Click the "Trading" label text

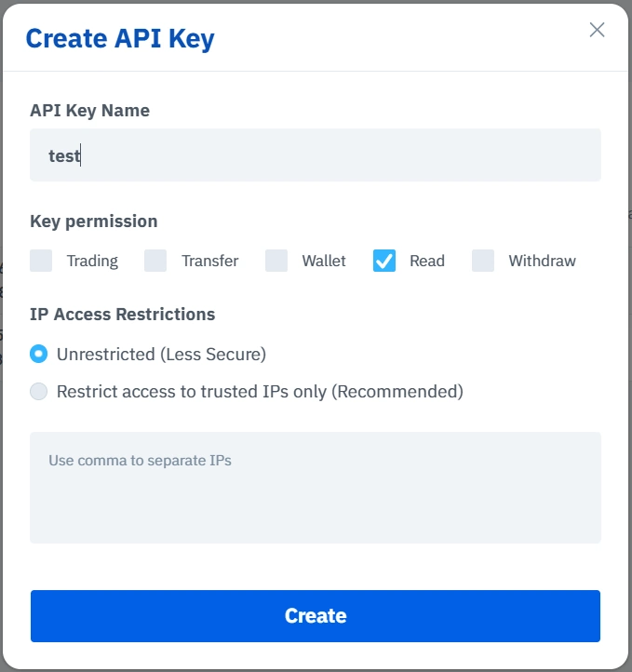click(x=92, y=261)
